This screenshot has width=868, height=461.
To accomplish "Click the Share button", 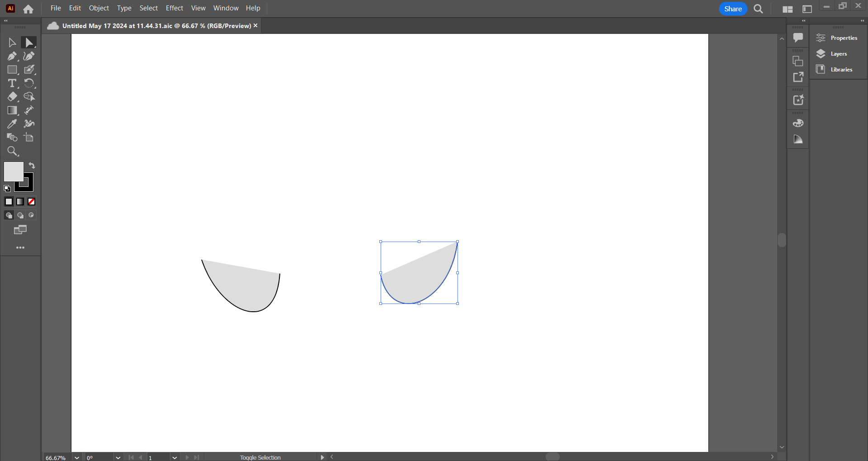I will (x=733, y=9).
